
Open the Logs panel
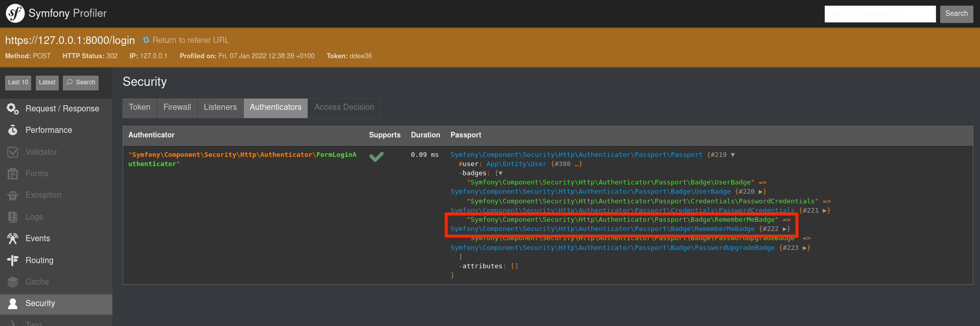pyautogui.click(x=56, y=217)
